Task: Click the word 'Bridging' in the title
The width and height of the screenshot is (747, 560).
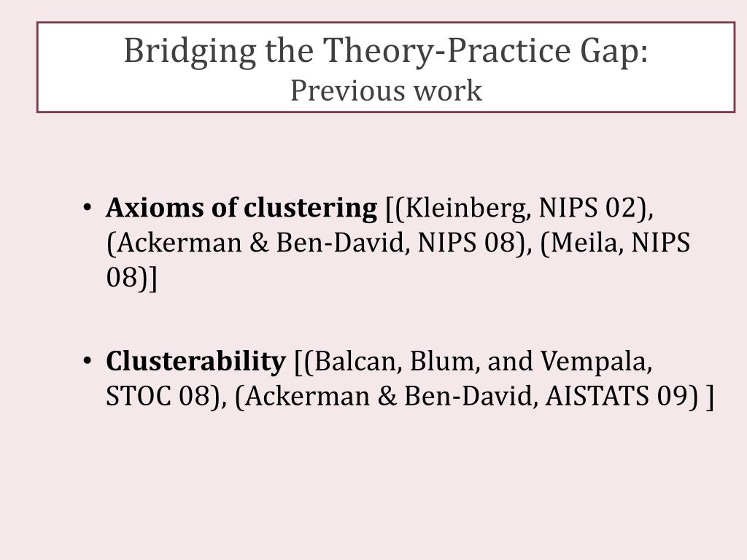Action: (190, 52)
